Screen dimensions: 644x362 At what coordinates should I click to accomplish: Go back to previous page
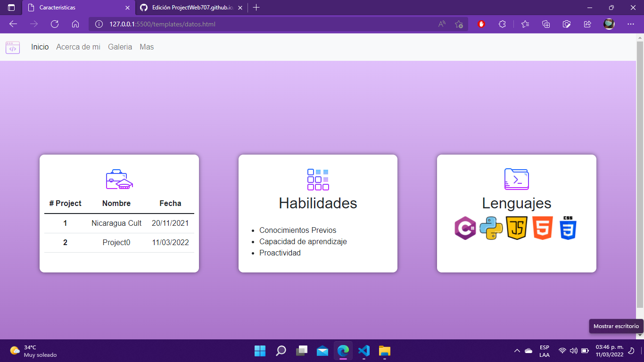[x=13, y=24]
